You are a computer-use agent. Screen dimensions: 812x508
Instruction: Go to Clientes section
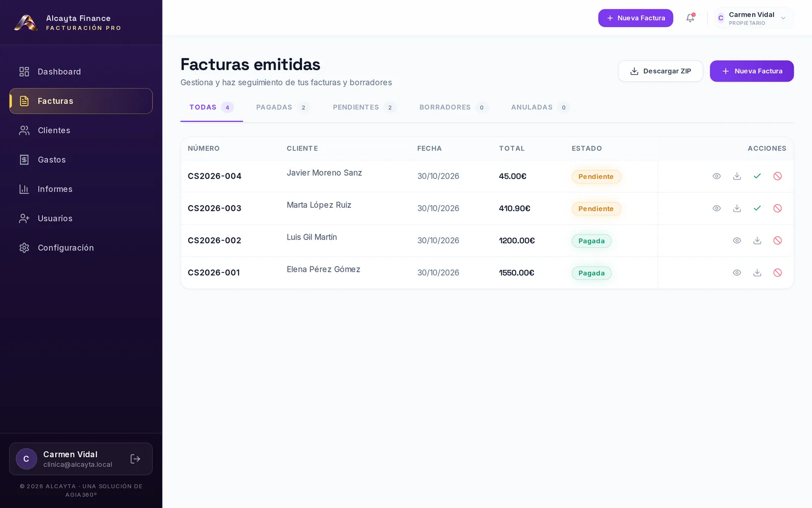click(x=81, y=131)
